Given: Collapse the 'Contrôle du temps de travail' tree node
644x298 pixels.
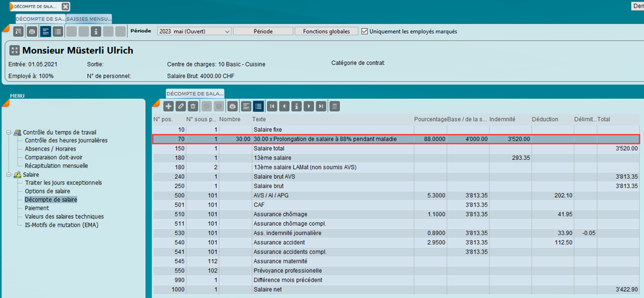Looking at the screenshot, I should (9, 132).
